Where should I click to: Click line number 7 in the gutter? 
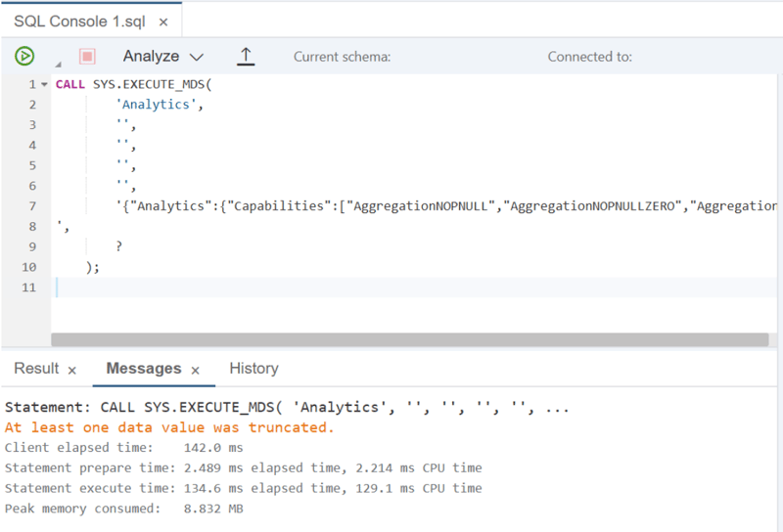(x=32, y=206)
